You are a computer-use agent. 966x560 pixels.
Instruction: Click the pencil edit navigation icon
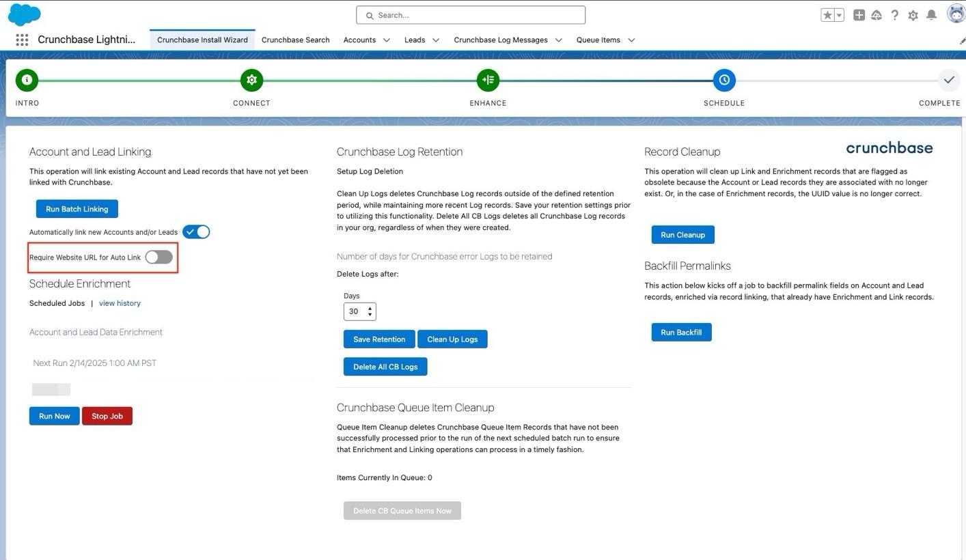pyautogui.click(x=962, y=40)
